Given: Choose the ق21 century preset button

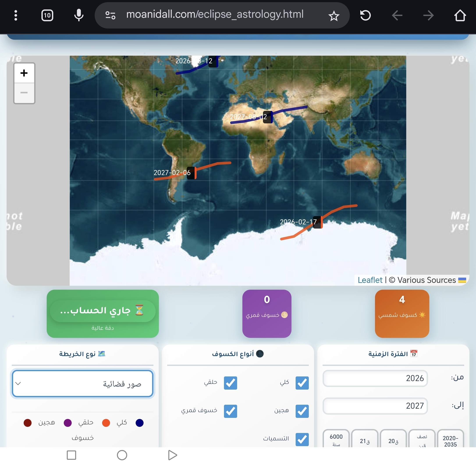Looking at the screenshot, I should [x=365, y=440].
